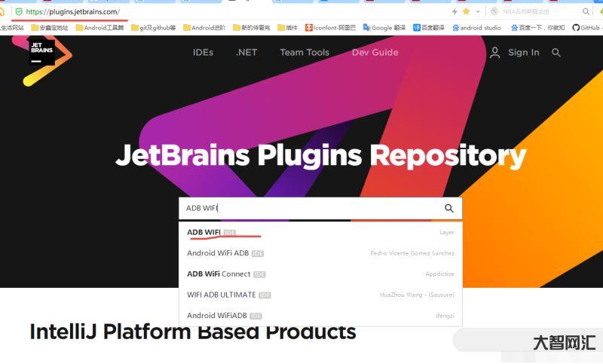Expand the dropdown arrow next to the bookmark star

coord(476,11)
